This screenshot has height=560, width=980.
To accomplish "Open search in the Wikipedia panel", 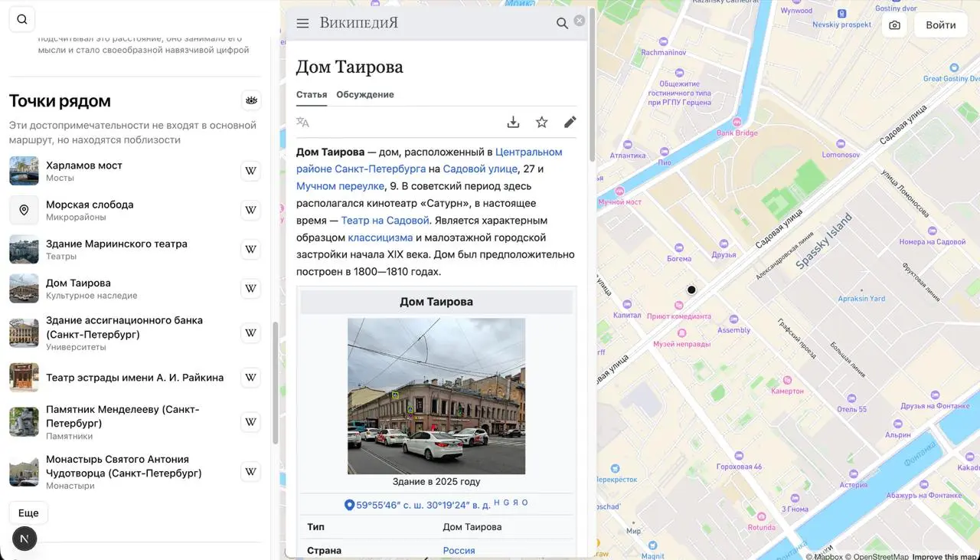I will point(562,24).
